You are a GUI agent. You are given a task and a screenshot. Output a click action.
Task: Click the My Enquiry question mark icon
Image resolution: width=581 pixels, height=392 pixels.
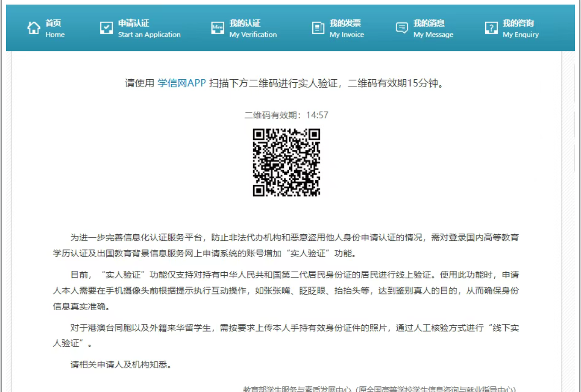click(491, 28)
